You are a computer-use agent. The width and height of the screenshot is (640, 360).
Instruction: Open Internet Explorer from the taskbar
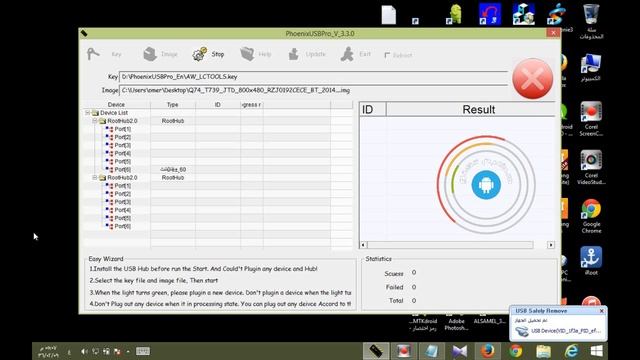click(571, 351)
